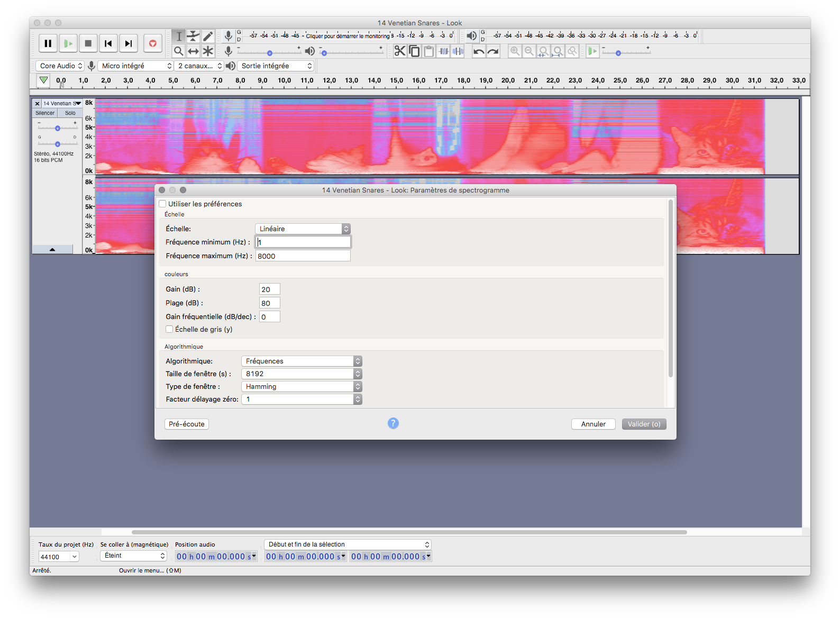Image resolution: width=840 pixels, height=618 pixels.
Task: Open the Algorithmique 'Fréquences' dropdown
Action: (x=302, y=361)
